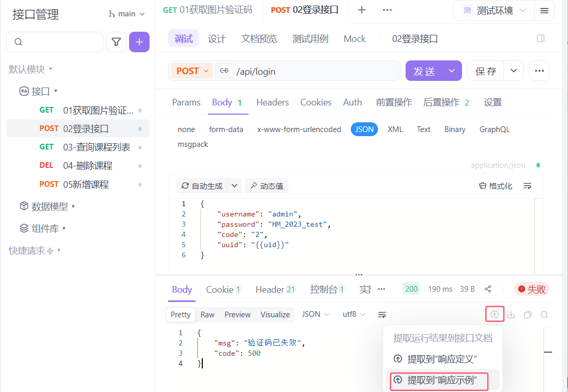Focus the sidebar search input field
This screenshot has width=568, height=392.
click(55, 42)
